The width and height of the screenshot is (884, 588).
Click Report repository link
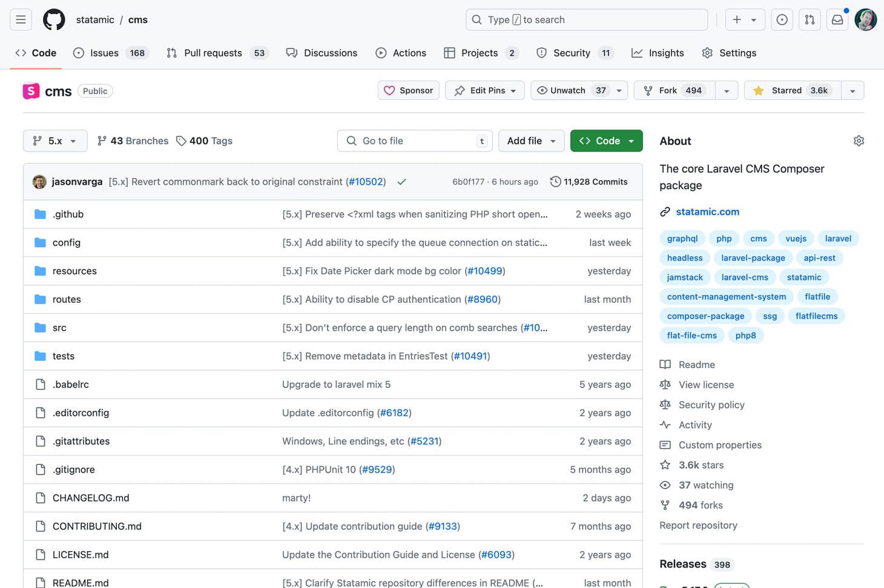698,525
